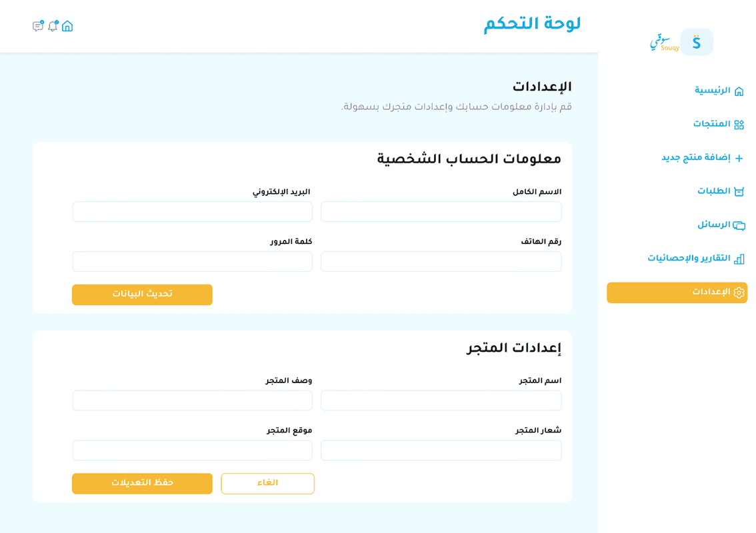Click the home icon in the top toolbar
The width and height of the screenshot is (756, 533).
pyautogui.click(x=67, y=26)
